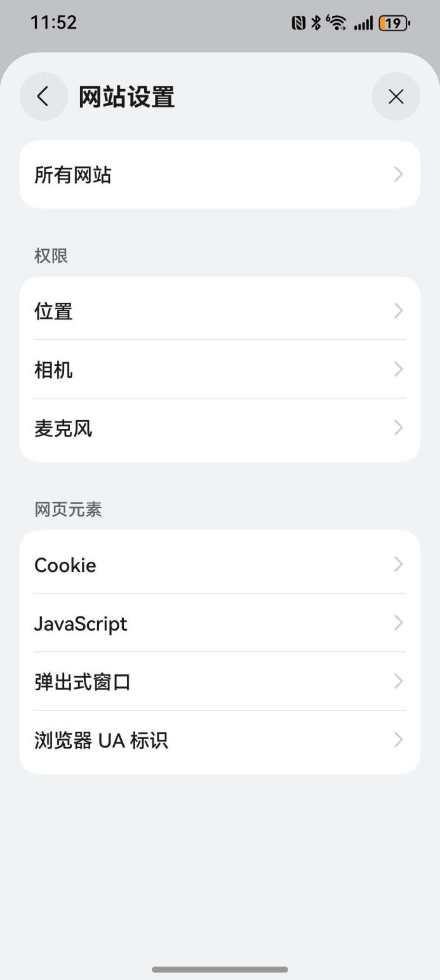Tap the chevron beside 弹出式窗口

point(398,681)
